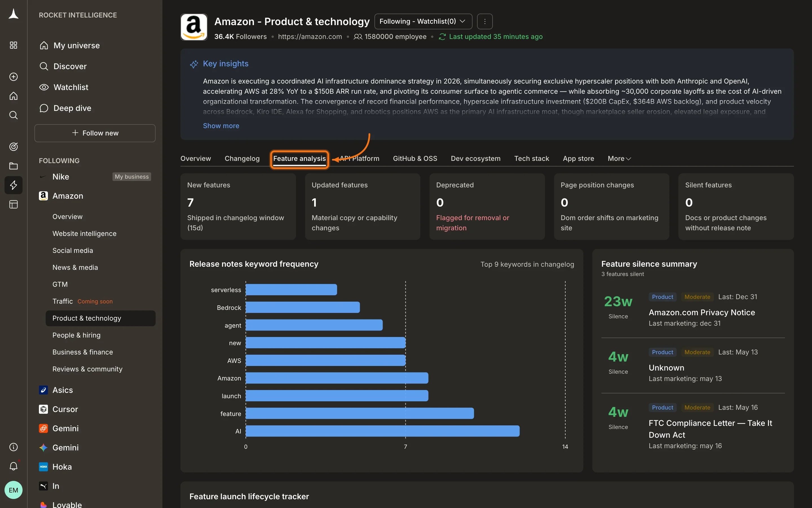The width and height of the screenshot is (812, 508).
Task: Open the grid dashboard icon in left rail
Action: tap(14, 45)
